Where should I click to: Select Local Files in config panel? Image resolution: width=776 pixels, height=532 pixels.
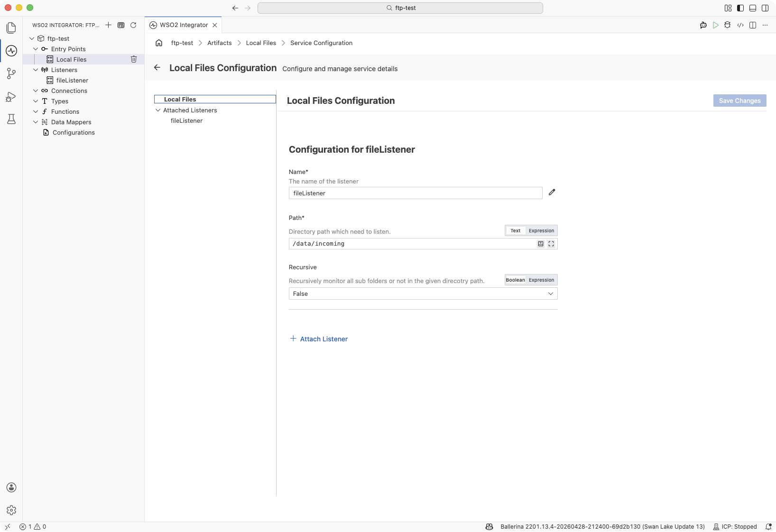pyautogui.click(x=215, y=99)
